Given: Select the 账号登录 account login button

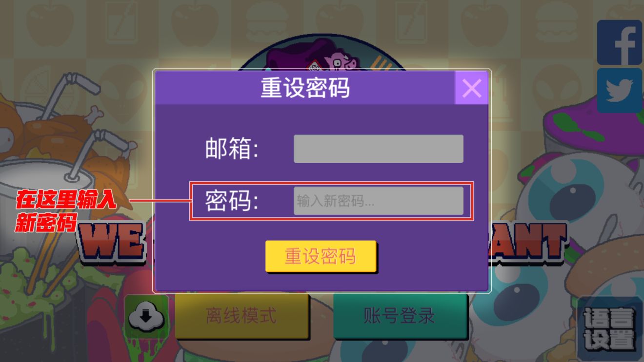Looking at the screenshot, I should click(x=399, y=316).
